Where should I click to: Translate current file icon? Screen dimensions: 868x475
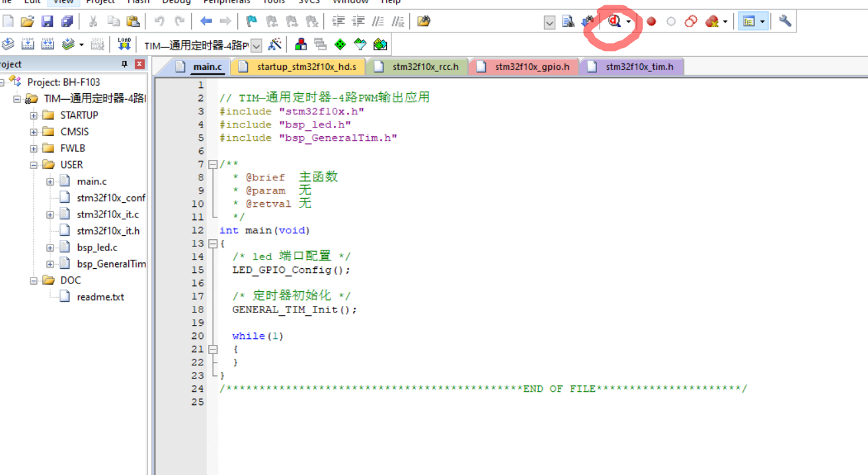[x=8, y=44]
